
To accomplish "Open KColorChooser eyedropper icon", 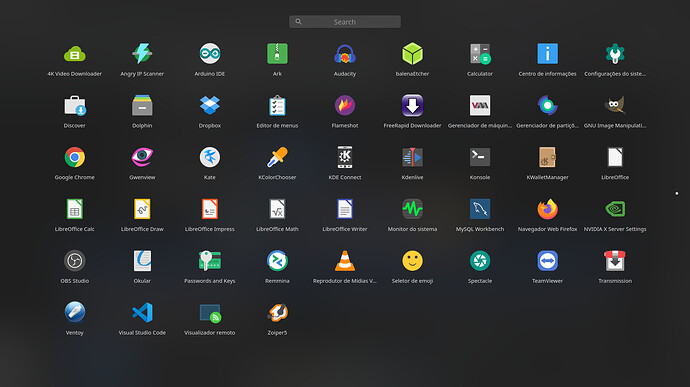I will click(277, 158).
